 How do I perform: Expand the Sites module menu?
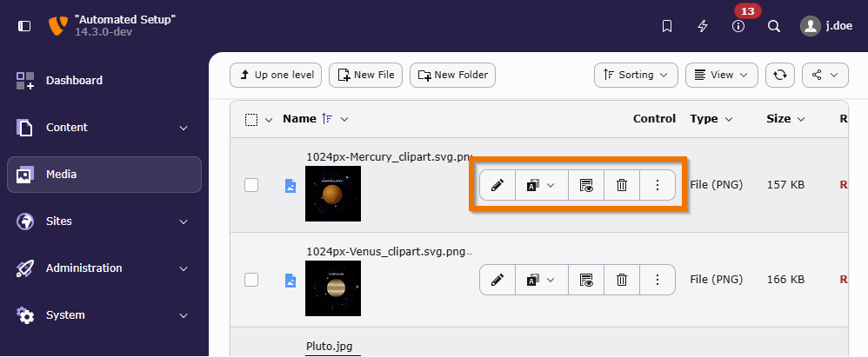click(x=104, y=221)
